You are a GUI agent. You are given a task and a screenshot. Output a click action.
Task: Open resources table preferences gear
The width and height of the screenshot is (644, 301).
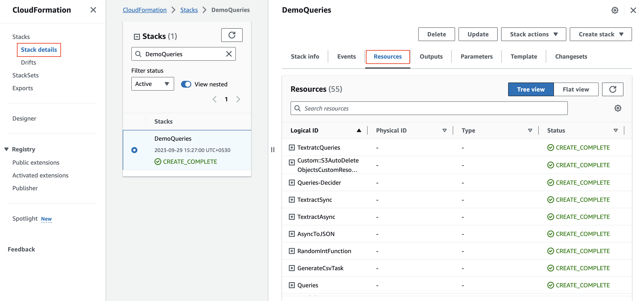click(617, 108)
